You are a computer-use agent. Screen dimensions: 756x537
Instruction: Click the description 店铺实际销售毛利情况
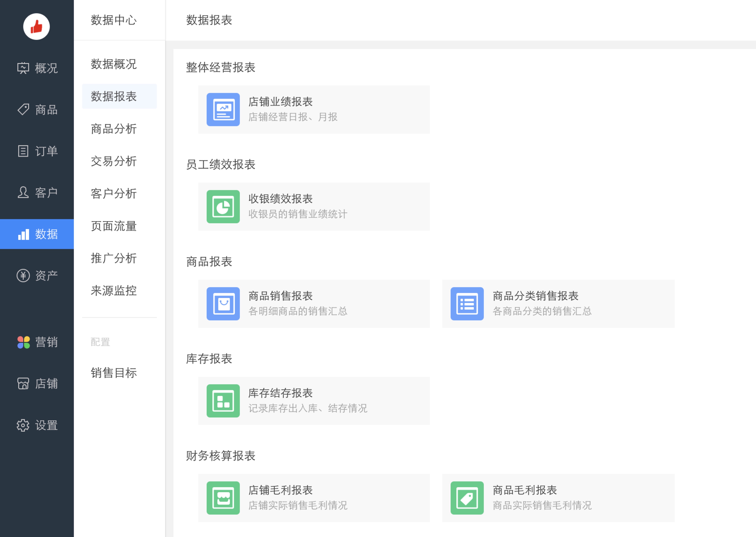tap(298, 505)
